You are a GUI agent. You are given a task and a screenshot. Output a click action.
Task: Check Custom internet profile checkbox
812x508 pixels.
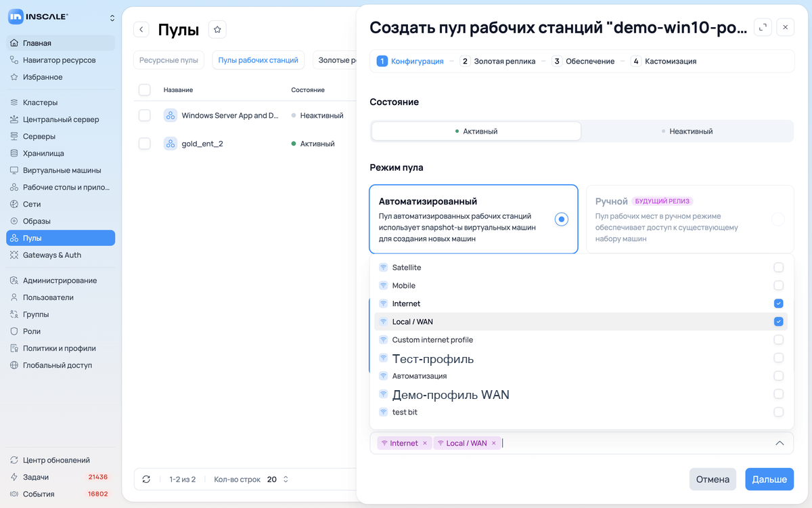[778, 339]
